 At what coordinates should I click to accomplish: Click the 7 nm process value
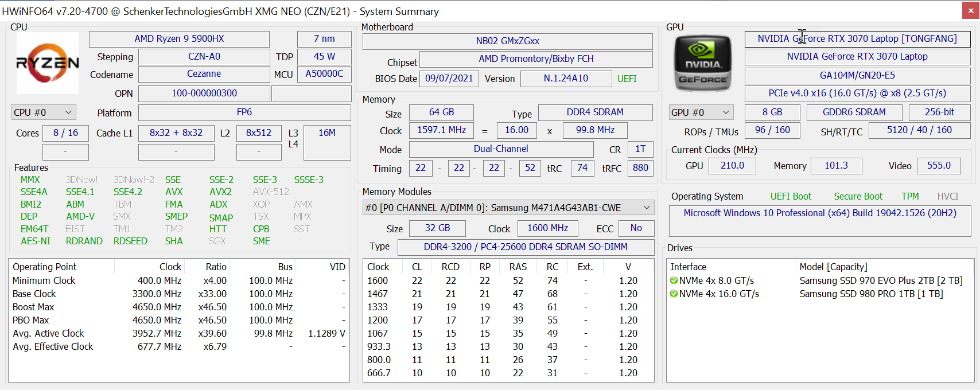[324, 39]
